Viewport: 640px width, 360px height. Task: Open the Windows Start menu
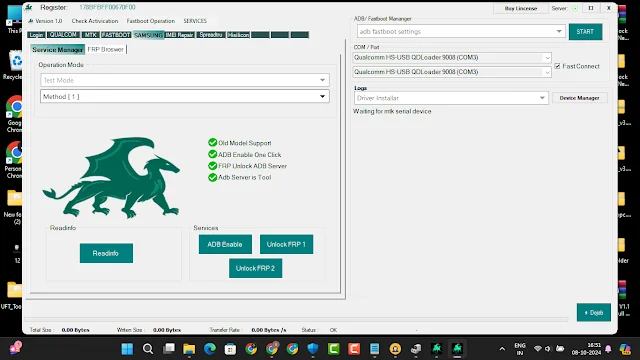pyautogui.click(x=127, y=349)
